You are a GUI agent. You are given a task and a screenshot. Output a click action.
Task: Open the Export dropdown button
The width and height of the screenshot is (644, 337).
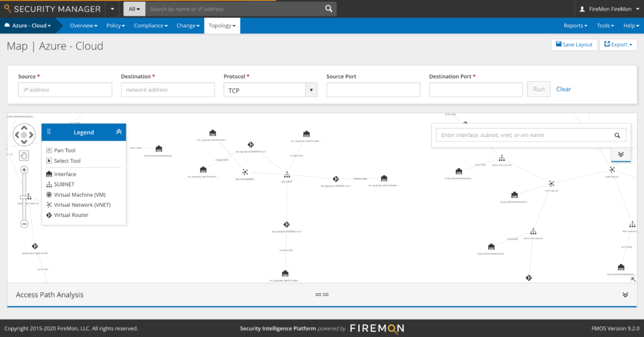(618, 45)
